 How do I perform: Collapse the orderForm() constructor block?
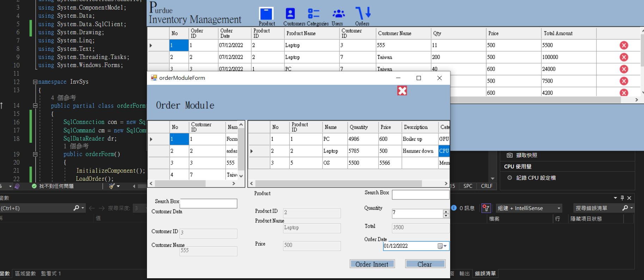pyautogui.click(x=35, y=154)
